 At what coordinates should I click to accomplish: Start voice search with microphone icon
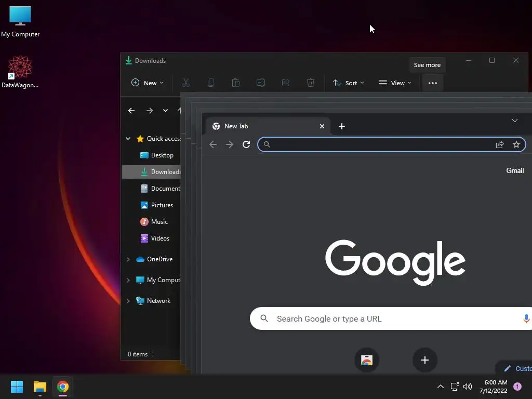[526, 318]
